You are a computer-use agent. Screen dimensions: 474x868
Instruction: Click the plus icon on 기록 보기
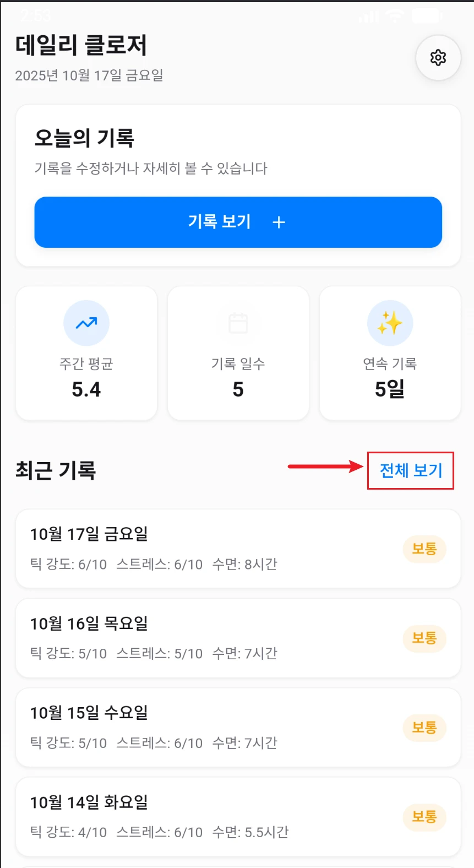point(279,222)
